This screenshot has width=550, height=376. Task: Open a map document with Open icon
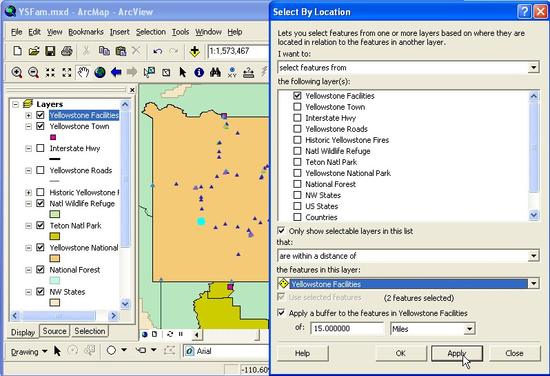34,51
